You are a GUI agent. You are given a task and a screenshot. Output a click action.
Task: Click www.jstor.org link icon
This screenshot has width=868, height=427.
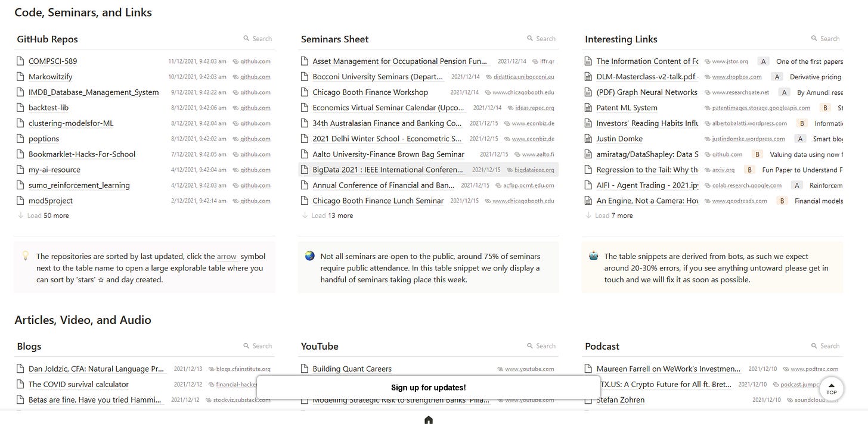708,61
